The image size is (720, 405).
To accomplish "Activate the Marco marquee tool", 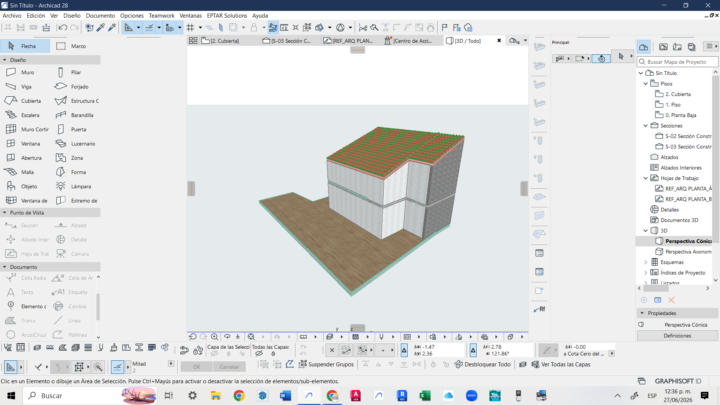I will pyautogui.click(x=75, y=46).
